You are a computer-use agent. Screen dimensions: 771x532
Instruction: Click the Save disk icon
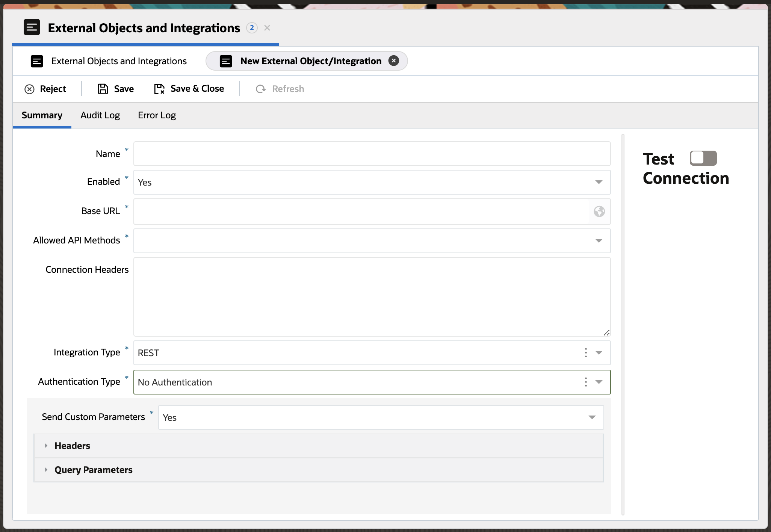coord(103,88)
